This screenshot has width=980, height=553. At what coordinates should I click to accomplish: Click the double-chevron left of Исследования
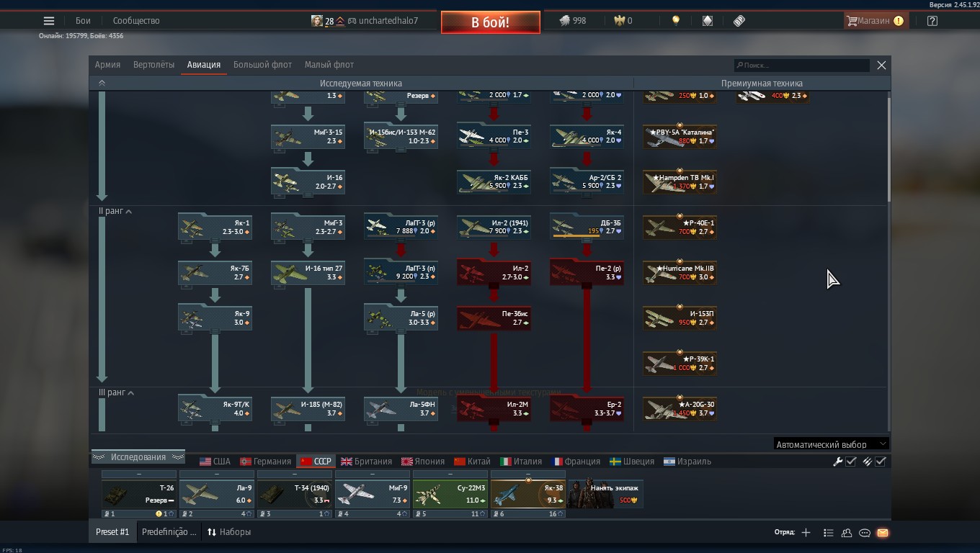point(99,457)
